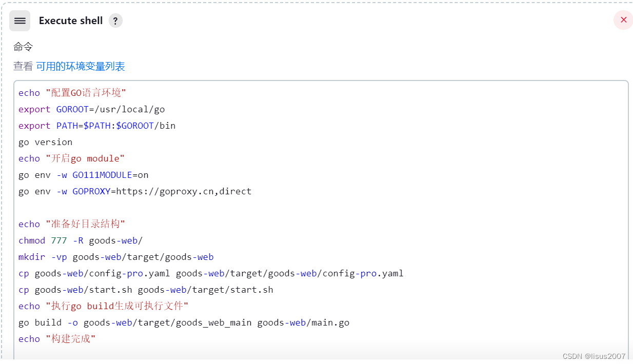The image size is (633, 364).
Task: Click the go build -o goods_web_main line
Action: click(x=184, y=322)
